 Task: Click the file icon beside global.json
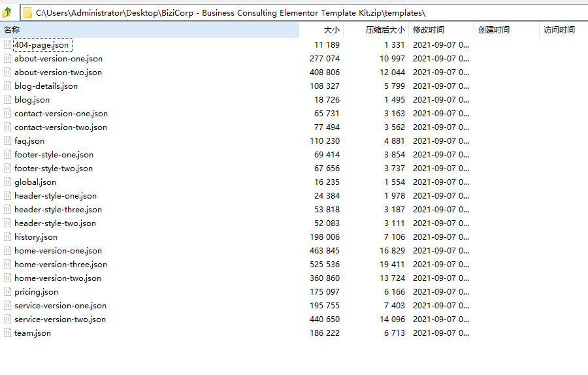[x=7, y=182]
